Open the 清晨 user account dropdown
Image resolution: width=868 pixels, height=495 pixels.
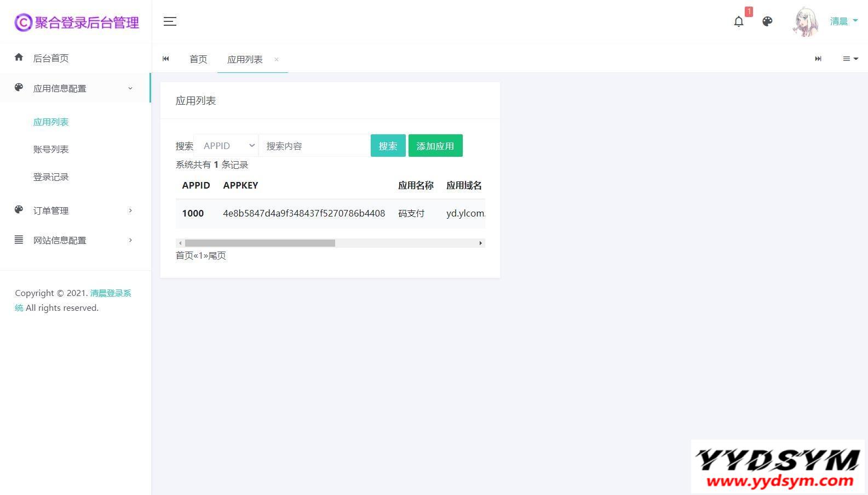click(x=843, y=21)
